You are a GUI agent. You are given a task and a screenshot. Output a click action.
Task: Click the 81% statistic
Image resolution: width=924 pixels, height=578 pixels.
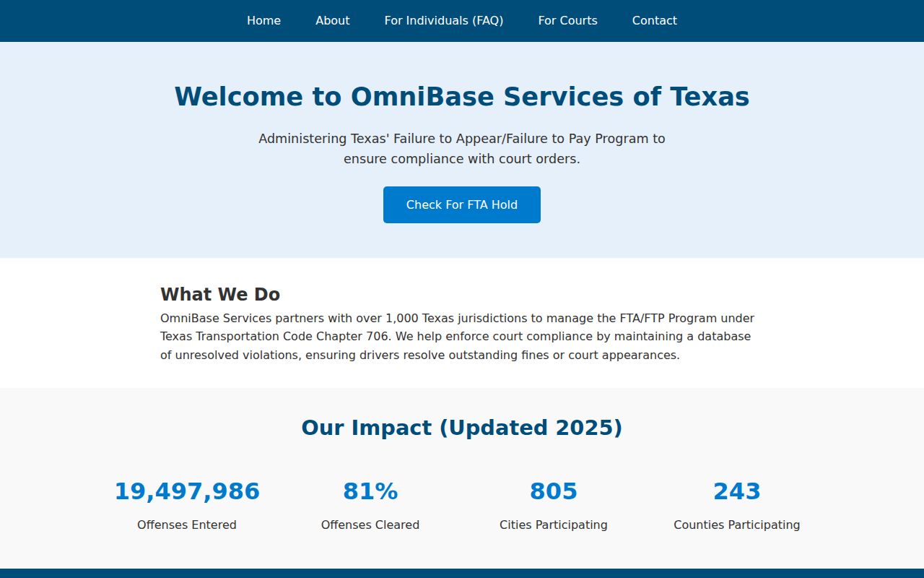(x=370, y=491)
